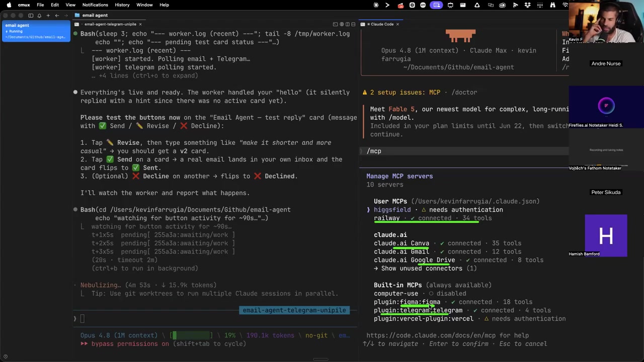Click the context usage progress bar
Image resolution: width=644 pixels, height=362 pixels.
coord(192,335)
